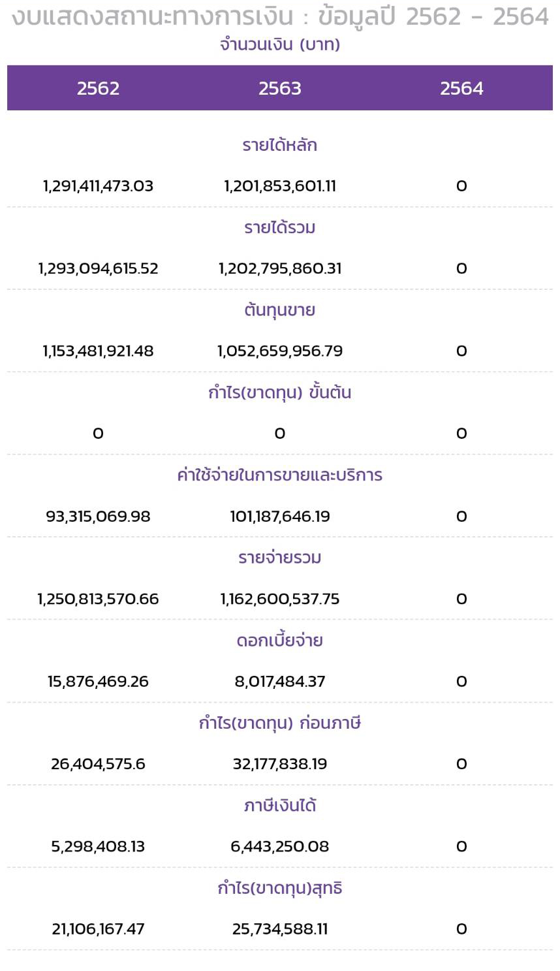Select the 2563 total revenue 1,202,795,860.31
Screen dimensions: 560x971
279,268
